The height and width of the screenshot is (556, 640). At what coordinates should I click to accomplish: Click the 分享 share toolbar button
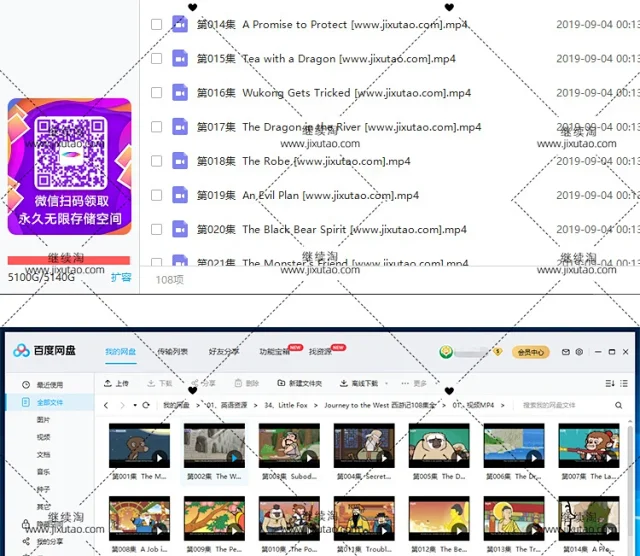[x=203, y=383]
